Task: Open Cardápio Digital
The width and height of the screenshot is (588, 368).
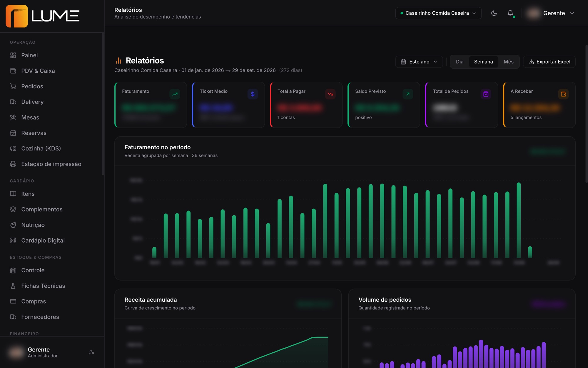Action: click(x=43, y=241)
